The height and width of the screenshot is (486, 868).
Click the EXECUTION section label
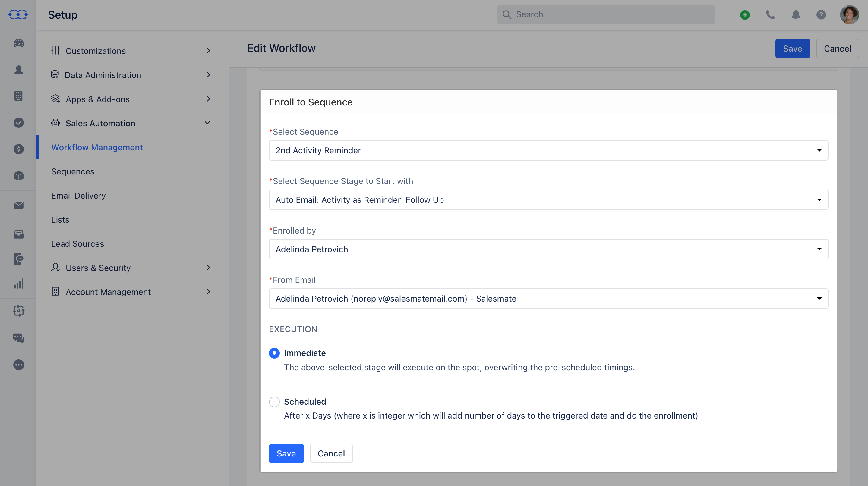(293, 329)
